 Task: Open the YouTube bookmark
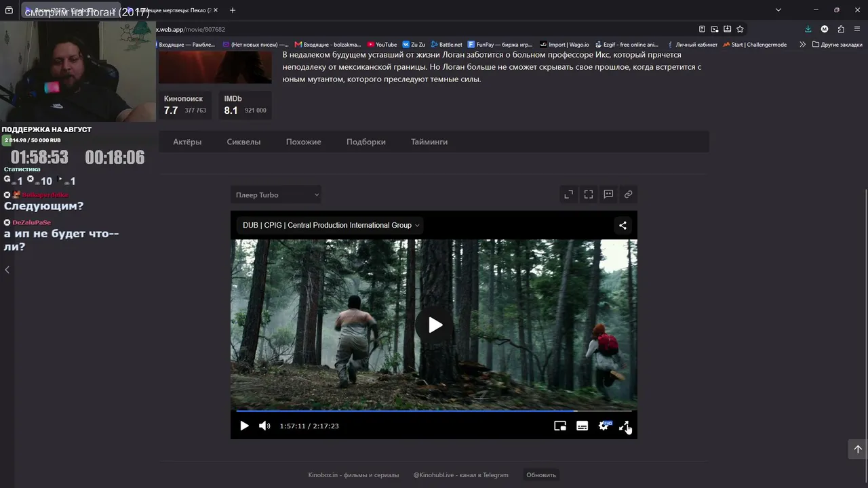tap(382, 45)
